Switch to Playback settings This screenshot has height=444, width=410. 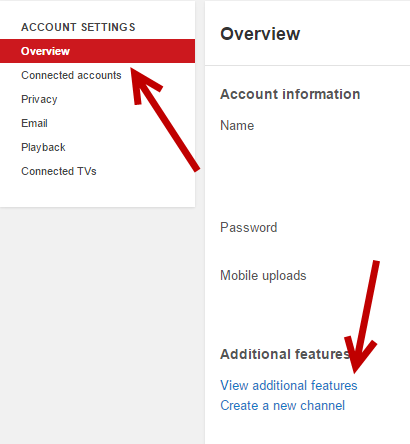[43, 147]
